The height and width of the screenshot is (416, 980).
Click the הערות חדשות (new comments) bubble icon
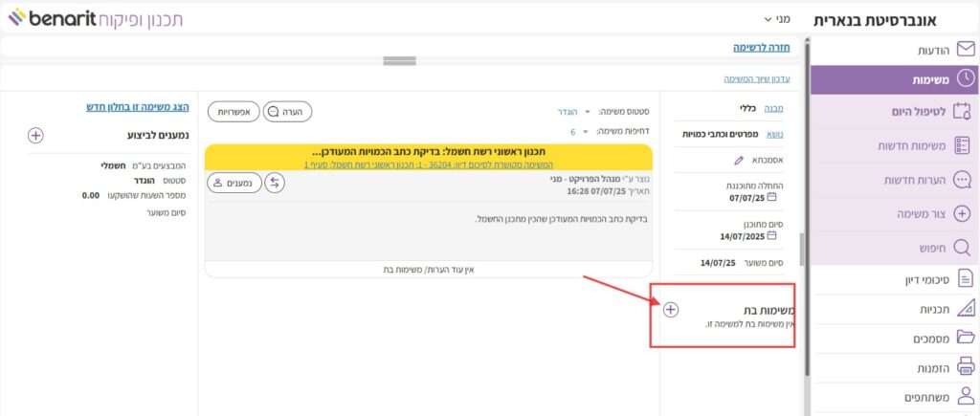coord(963,180)
